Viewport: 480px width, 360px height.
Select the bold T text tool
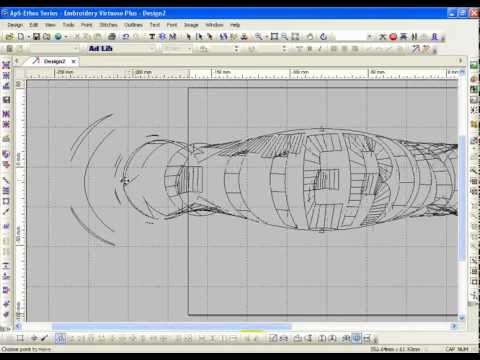point(152,36)
